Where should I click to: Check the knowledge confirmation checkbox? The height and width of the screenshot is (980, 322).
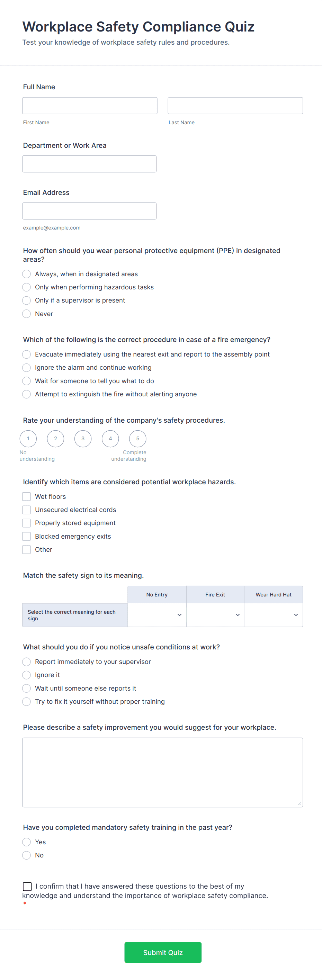point(27,886)
